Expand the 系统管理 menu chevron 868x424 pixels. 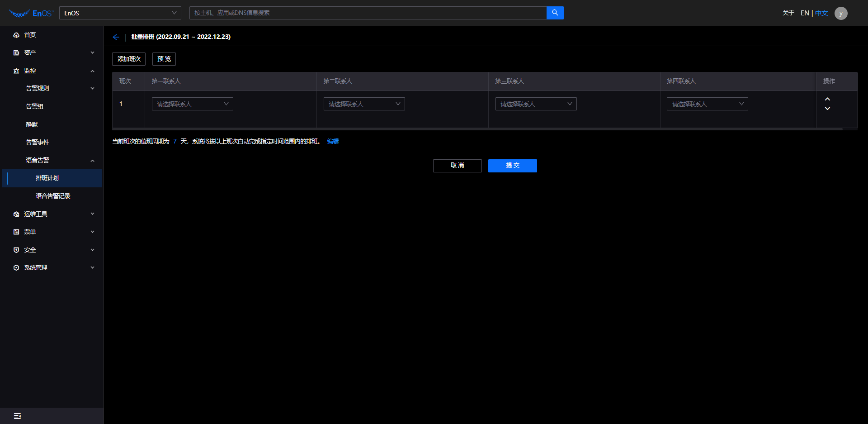pyautogui.click(x=92, y=267)
